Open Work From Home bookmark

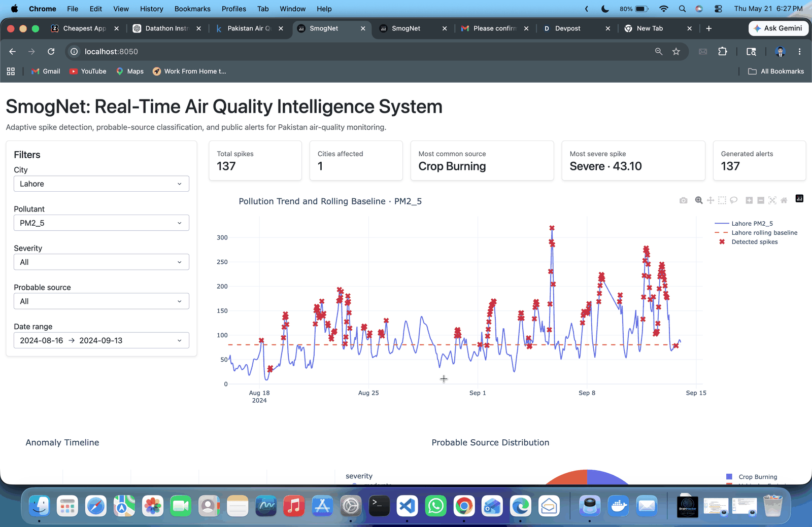(189, 72)
